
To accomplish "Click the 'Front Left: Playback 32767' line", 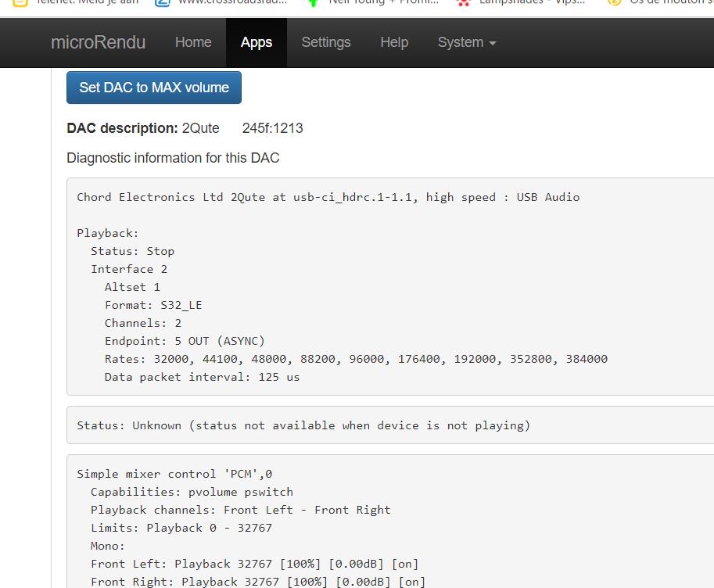I will click(254, 564).
